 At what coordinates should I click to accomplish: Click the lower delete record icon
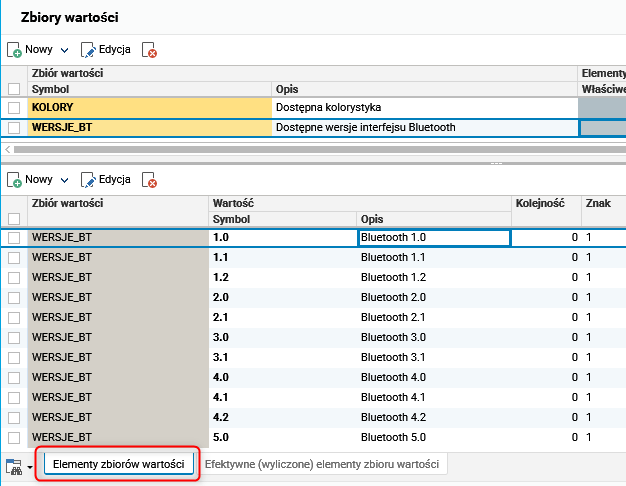pyautogui.click(x=149, y=180)
